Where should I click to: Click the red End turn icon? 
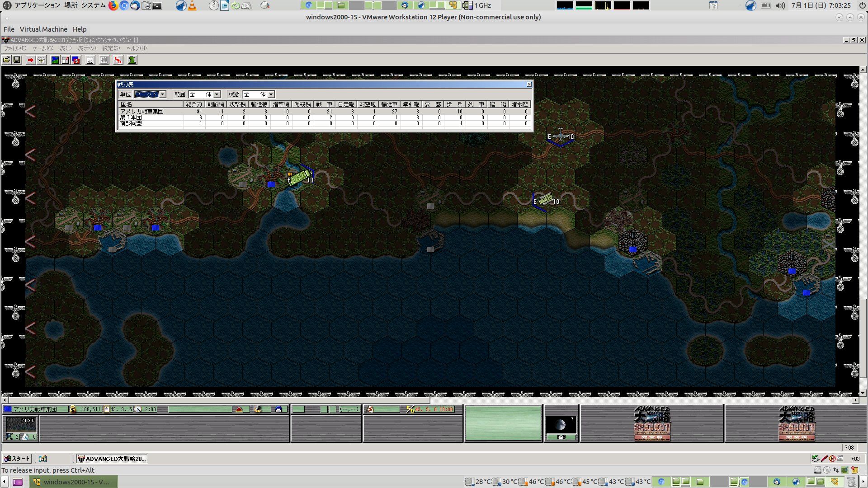(x=118, y=60)
